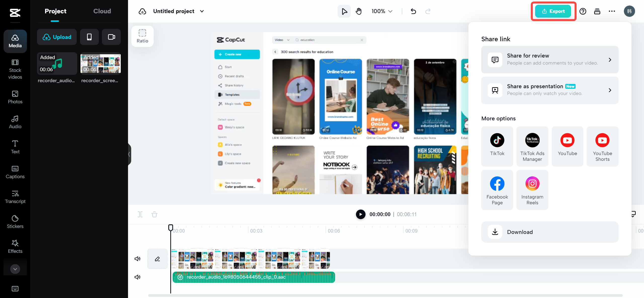Screen dimensions: 644x298
Task: Share to YouTube Shorts
Action: coord(602,146)
